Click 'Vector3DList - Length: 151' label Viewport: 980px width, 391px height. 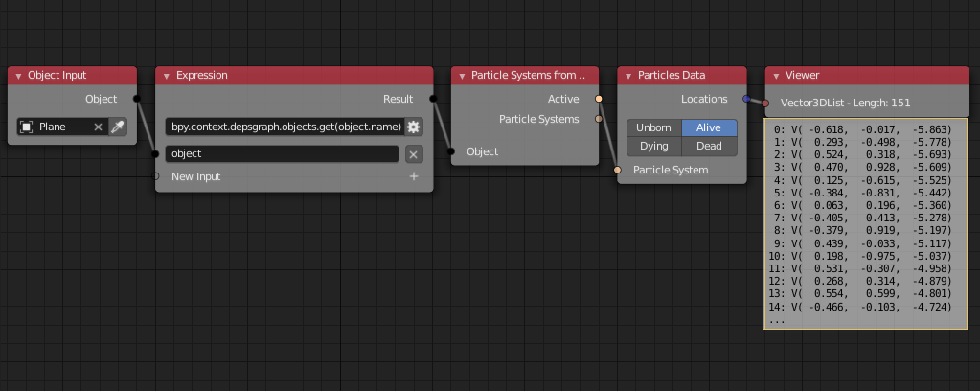click(845, 103)
